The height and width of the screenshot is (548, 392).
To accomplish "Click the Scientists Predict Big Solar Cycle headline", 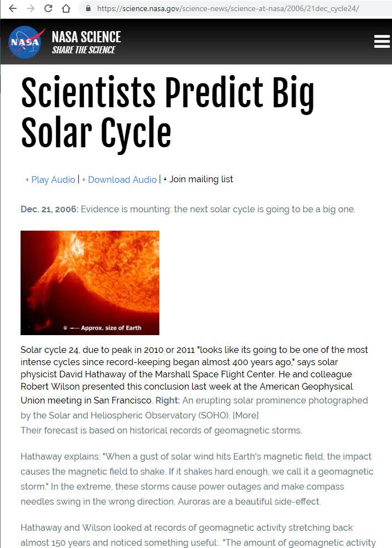I will [167, 113].
